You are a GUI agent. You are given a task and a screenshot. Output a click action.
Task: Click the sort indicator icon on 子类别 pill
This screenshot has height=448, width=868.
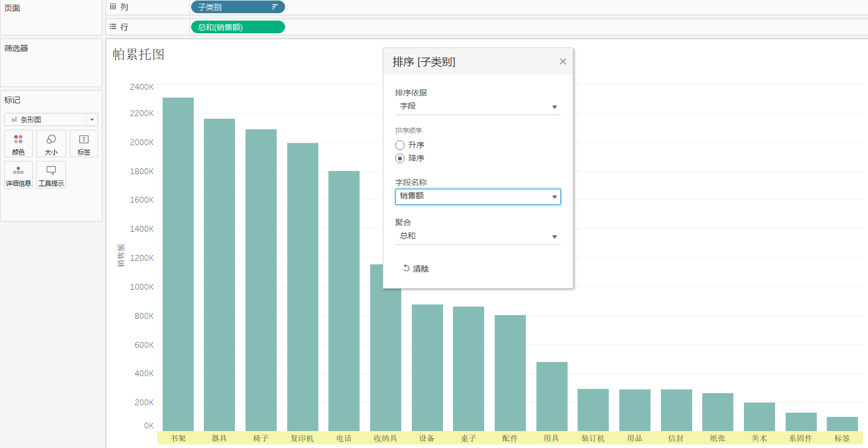(x=275, y=7)
